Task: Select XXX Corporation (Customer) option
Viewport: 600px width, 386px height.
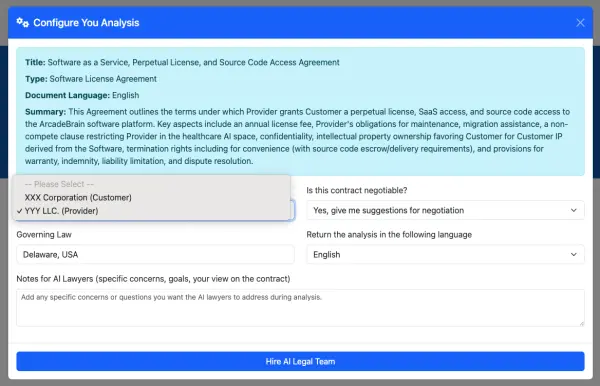Action: click(x=152, y=197)
